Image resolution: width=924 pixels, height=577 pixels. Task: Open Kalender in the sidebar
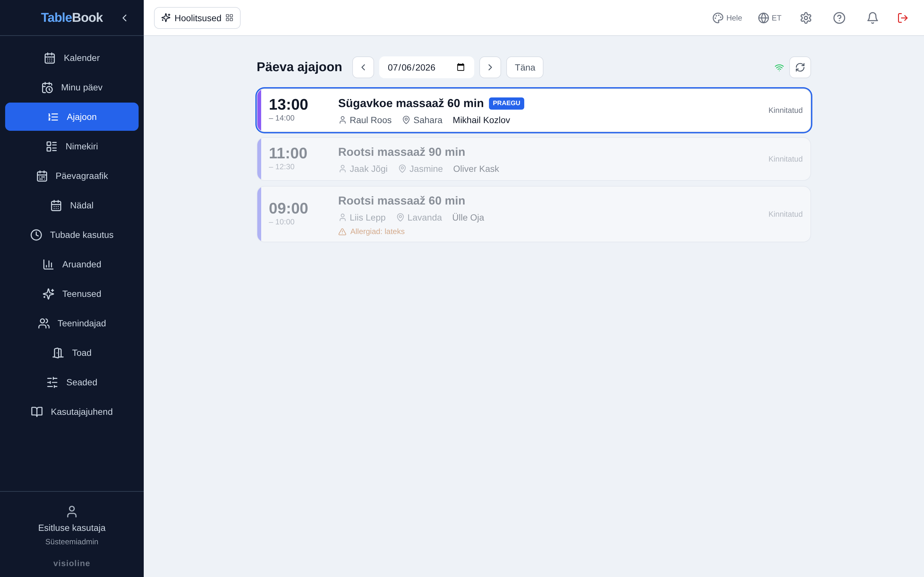pos(72,58)
